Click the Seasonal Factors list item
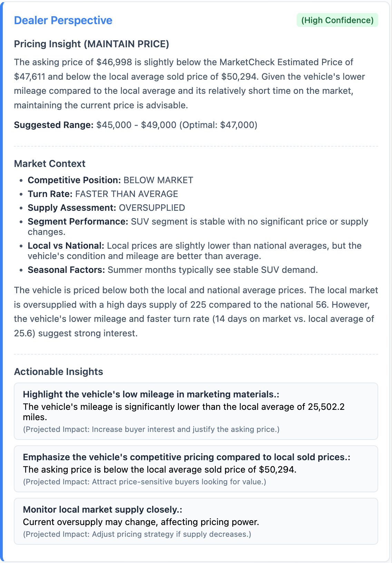392x563 pixels. 173,270
